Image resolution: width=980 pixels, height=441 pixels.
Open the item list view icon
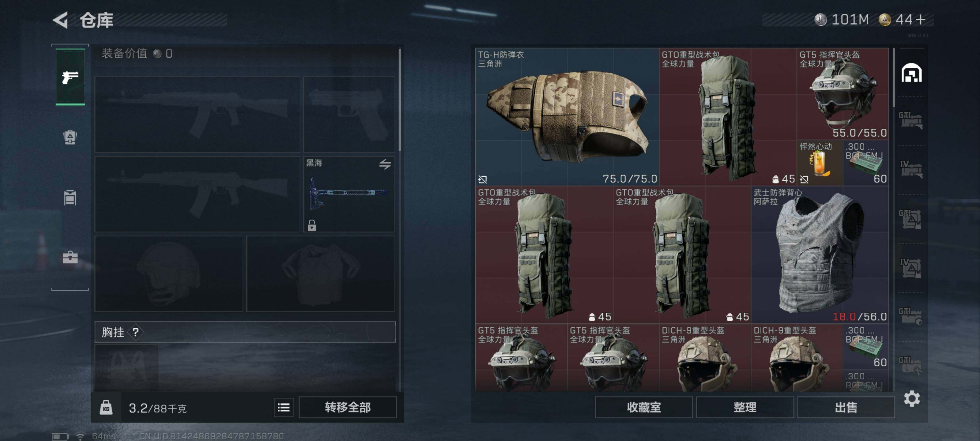283,408
